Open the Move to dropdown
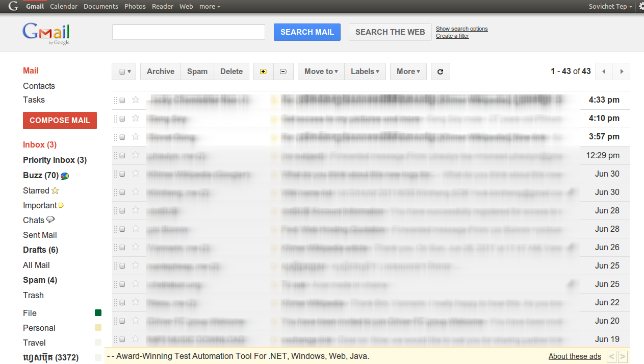 pos(321,71)
